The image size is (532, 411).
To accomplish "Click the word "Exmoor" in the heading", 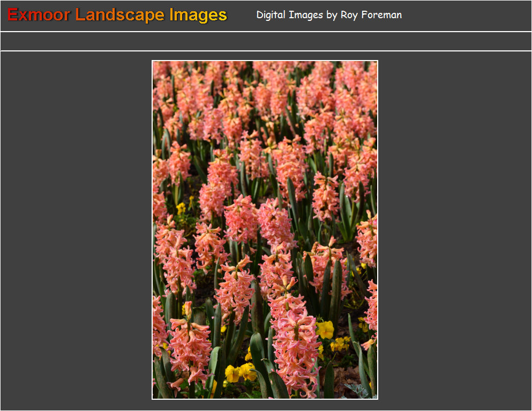I will pyautogui.click(x=39, y=15).
